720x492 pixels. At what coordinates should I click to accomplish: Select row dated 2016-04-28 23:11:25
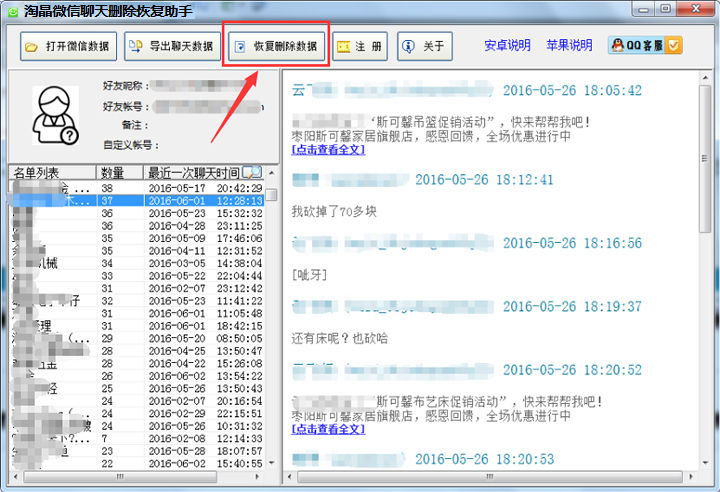click(x=137, y=226)
